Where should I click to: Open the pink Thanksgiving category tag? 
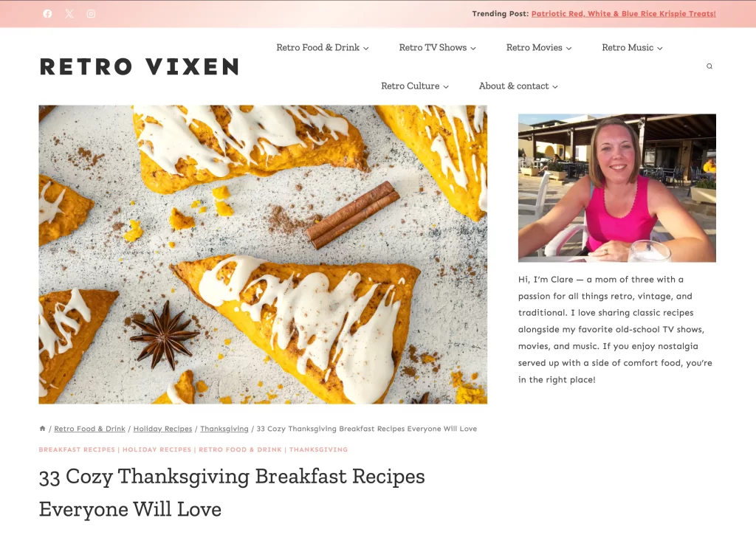pos(318,449)
